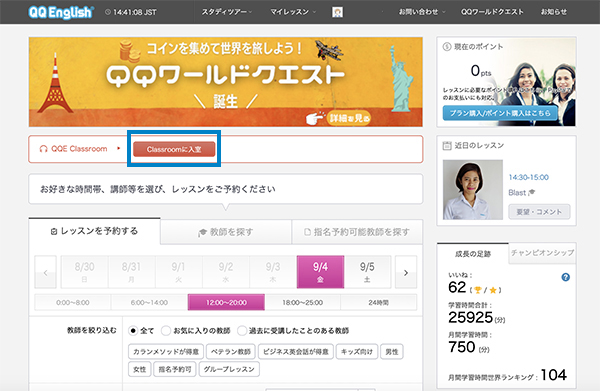The width and height of the screenshot is (600, 391).
Task: Select the 9/5 Saturday date
Action: (x=367, y=272)
